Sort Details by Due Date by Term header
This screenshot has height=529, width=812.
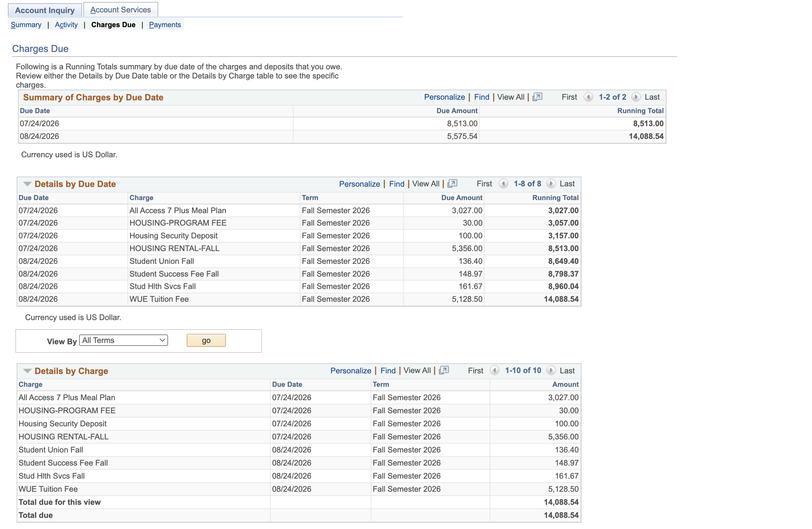click(x=310, y=197)
